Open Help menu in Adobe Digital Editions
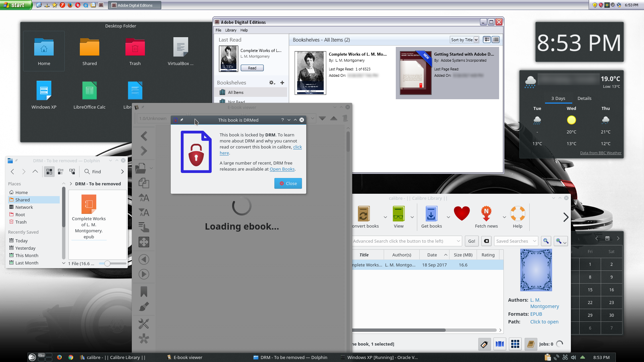 244,30
